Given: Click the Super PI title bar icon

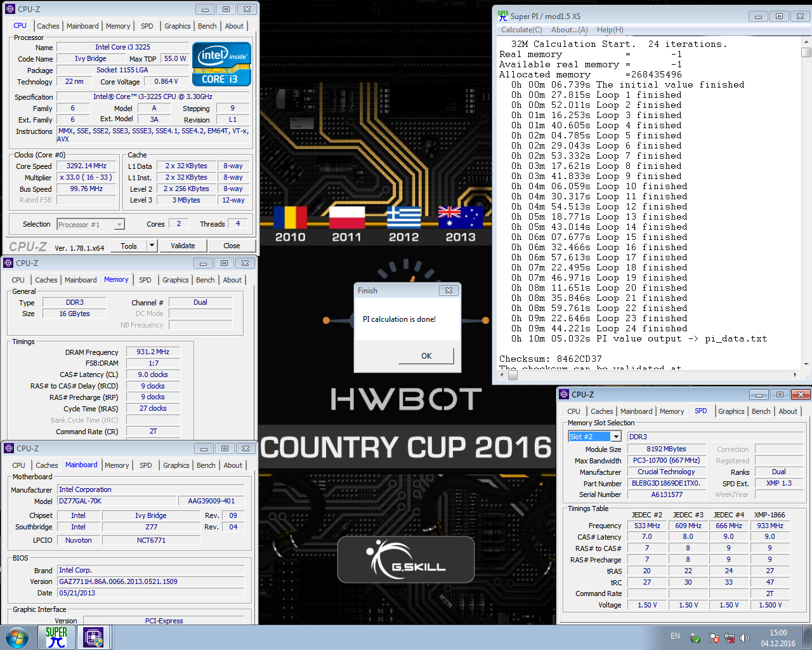Looking at the screenshot, I should (503, 16).
